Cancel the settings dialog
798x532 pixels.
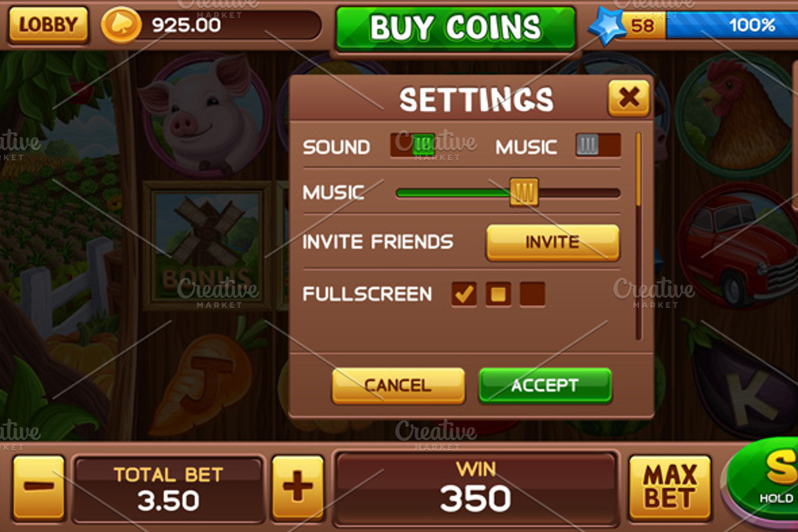[x=398, y=386]
